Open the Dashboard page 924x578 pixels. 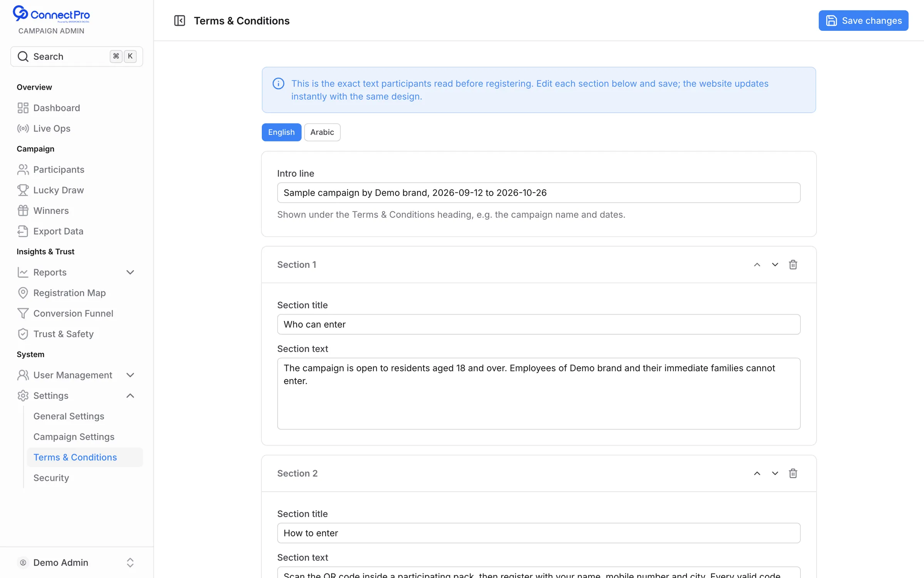click(x=77, y=108)
